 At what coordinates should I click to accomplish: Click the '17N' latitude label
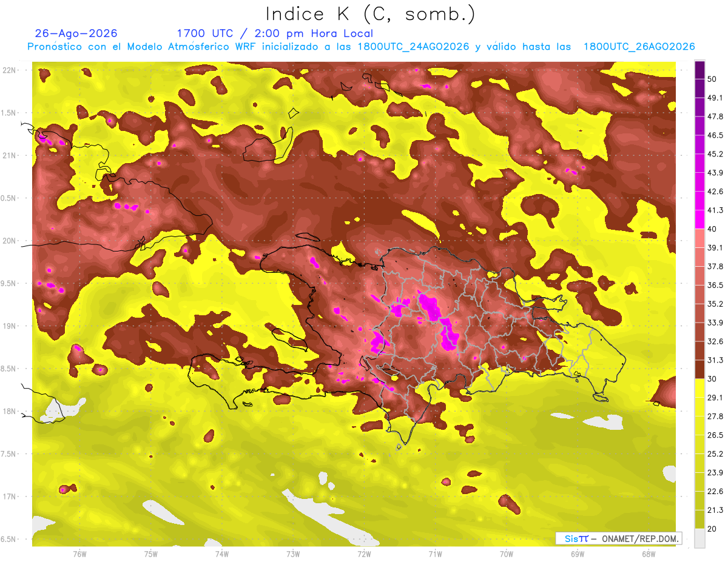(x=10, y=497)
